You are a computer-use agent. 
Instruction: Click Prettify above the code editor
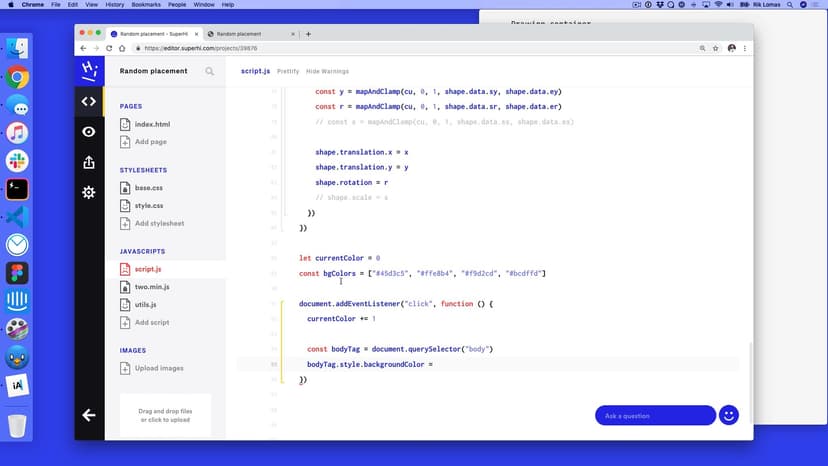tap(288, 72)
